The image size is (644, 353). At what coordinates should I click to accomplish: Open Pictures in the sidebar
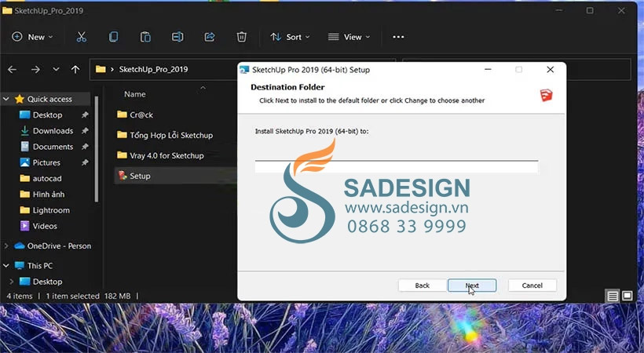pyautogui.click(x=46, y=162)
